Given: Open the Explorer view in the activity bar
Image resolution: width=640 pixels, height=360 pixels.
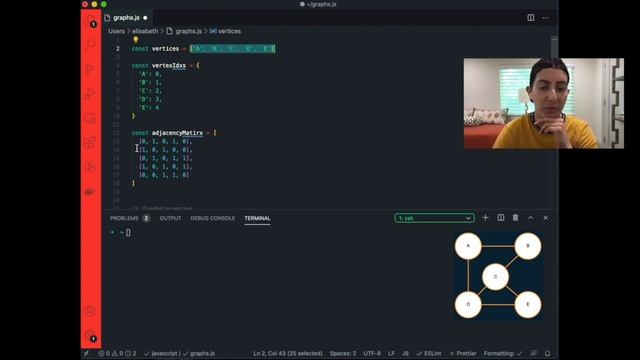Looking at the screenshot, I should click(90, 21).
